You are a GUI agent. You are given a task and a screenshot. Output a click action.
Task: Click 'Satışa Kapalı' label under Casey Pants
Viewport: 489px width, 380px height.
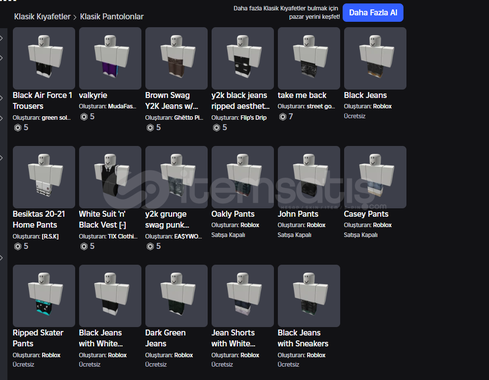[361, 235]
